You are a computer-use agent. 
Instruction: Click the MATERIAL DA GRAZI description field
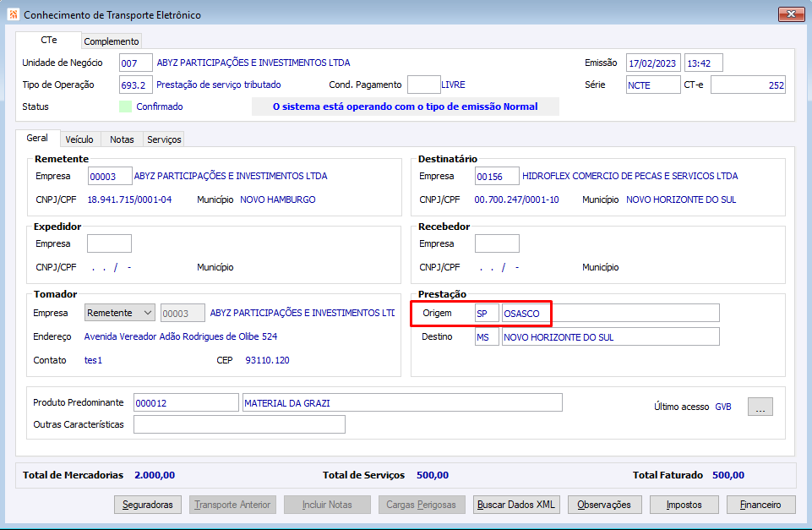[402, 402]
